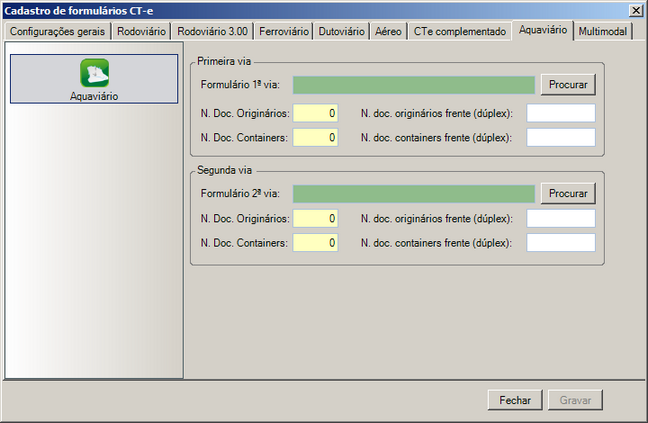Click the Gravar button
Image resolution: width=648 pixels, height=423 pixels.
point(575,400)
